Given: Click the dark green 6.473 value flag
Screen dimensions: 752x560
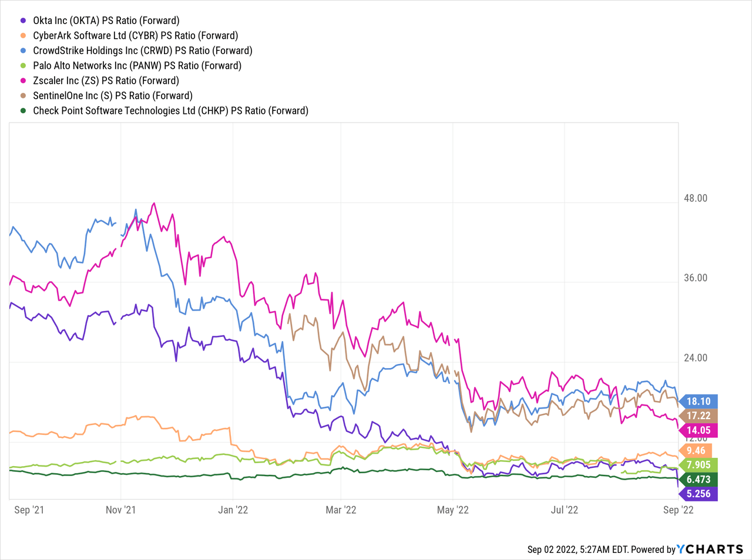Looking at the screenshot, I should [x=698, y=480].
